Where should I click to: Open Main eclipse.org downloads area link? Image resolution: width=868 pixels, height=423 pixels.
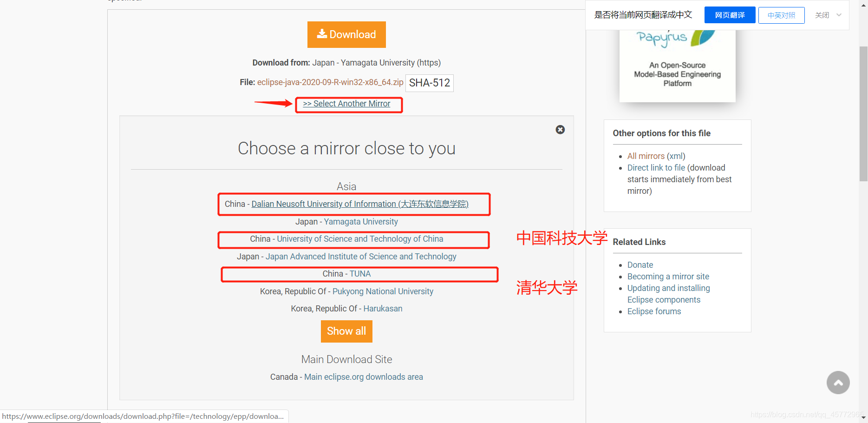click(x=364, y=377)
